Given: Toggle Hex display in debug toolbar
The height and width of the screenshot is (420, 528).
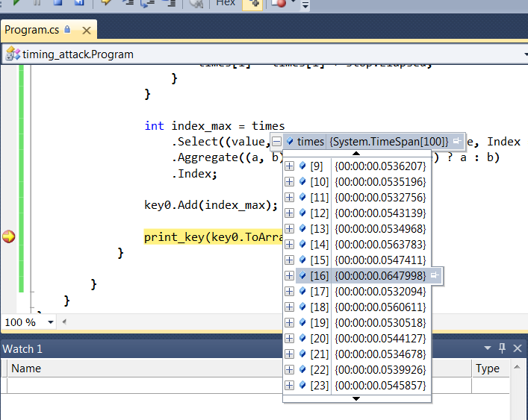Looking at the screenshot, I should [226, 3].
